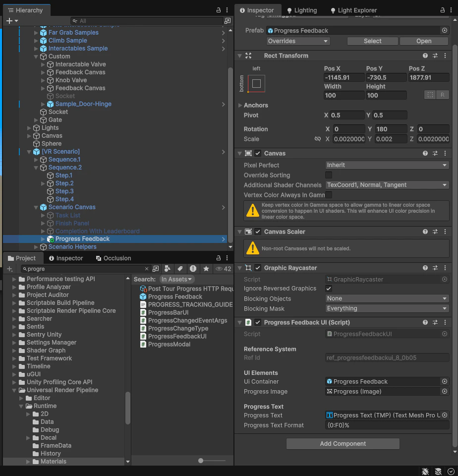Click the prefab Select button
Viewport: 458px width, 476px height.
(372, 41)
